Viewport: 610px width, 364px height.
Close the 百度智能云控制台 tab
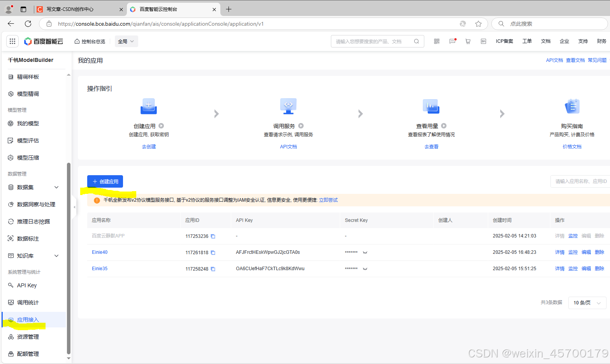point(214,9)
